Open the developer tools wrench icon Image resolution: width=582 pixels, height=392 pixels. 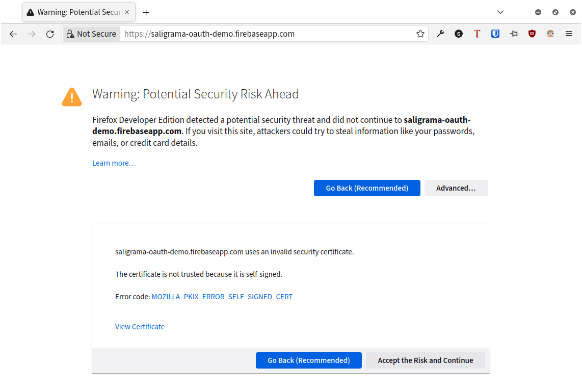(440, 34)
